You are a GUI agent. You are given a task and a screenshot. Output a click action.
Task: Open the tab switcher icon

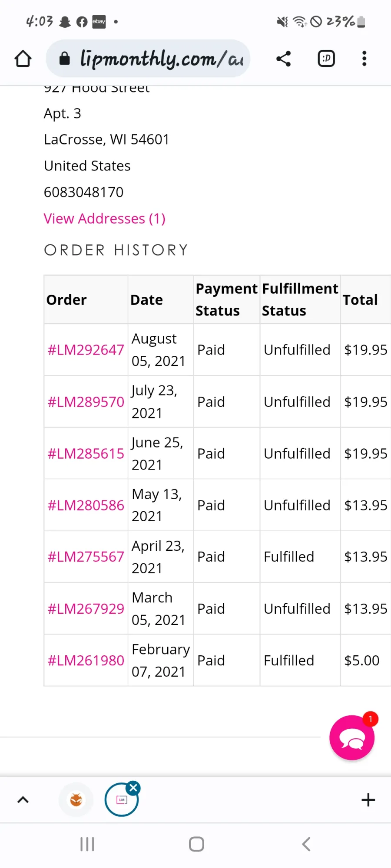(326, 59)
